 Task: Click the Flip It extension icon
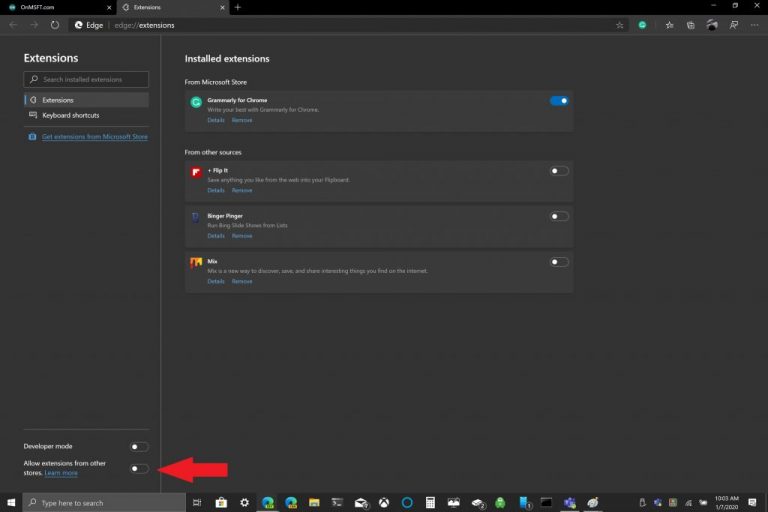point(196,172)
